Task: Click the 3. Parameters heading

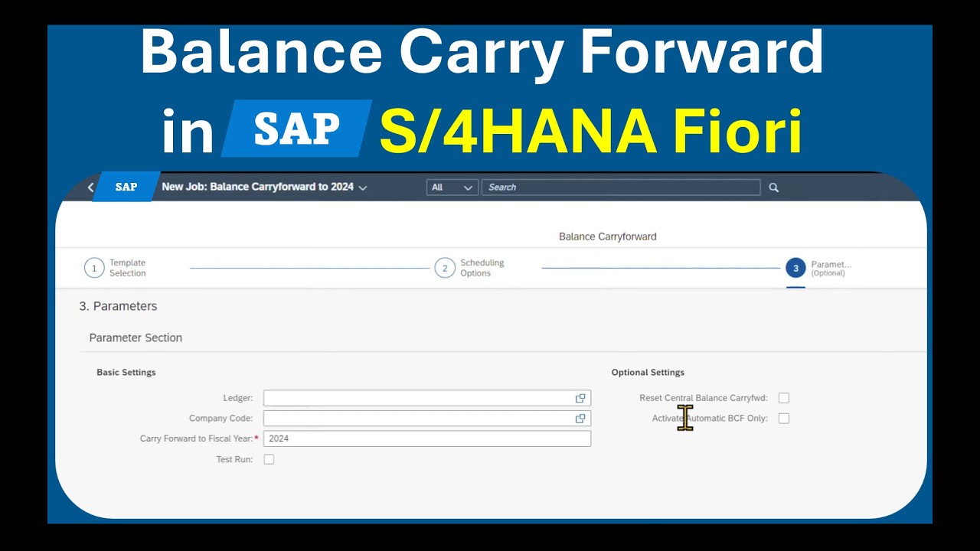Action: (x=118, y=306)
